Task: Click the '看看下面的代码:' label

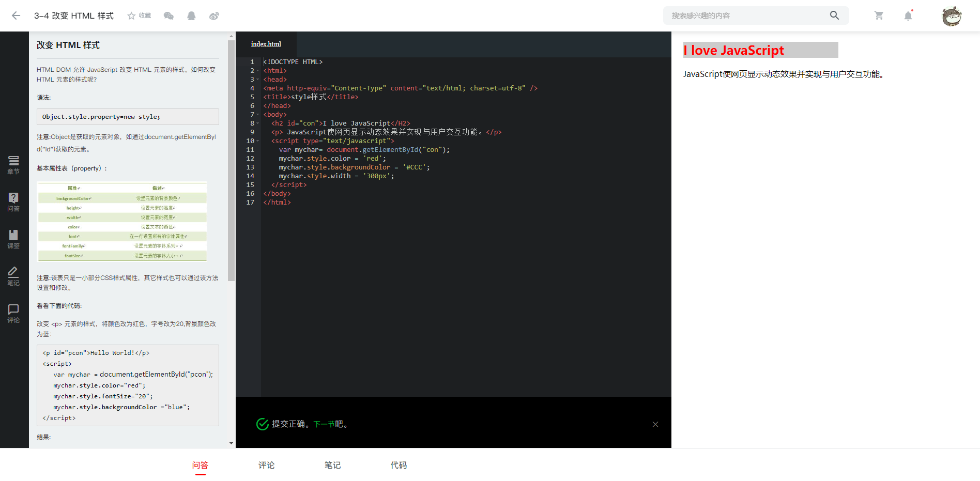Action: [59, 306]
